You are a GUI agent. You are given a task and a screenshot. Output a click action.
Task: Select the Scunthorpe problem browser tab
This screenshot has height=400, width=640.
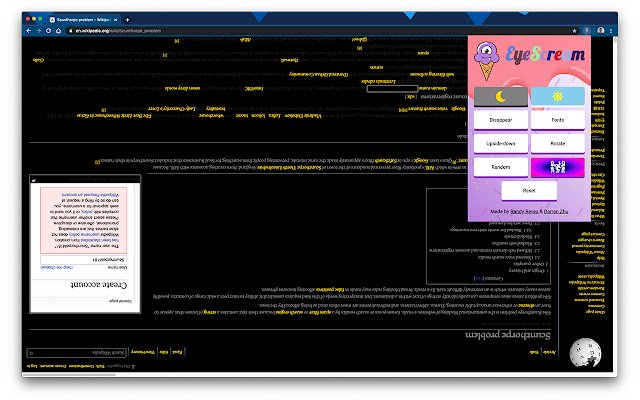83,19
